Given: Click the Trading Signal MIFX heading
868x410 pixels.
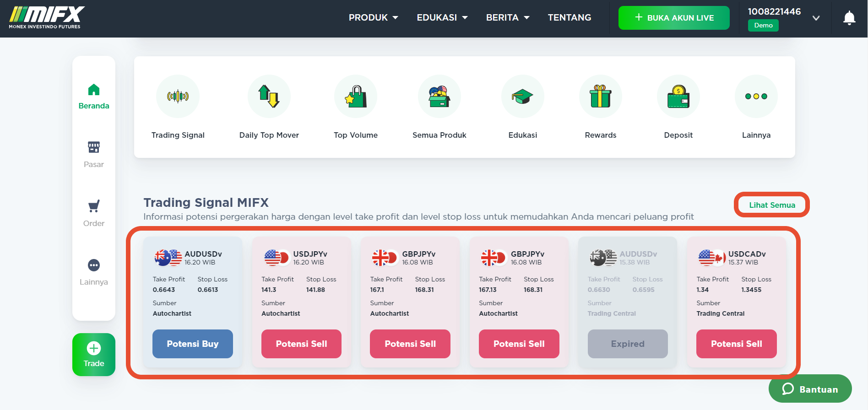Looking at the screenshot, I should pos(206,202).
